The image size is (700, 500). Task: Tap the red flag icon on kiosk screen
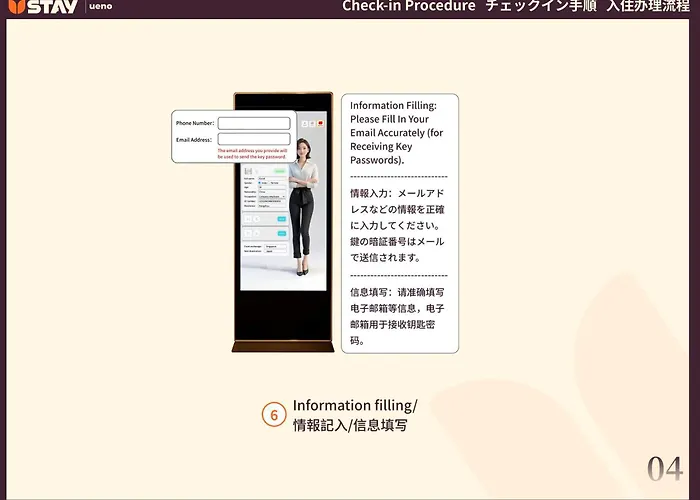[x=320, y=122]
